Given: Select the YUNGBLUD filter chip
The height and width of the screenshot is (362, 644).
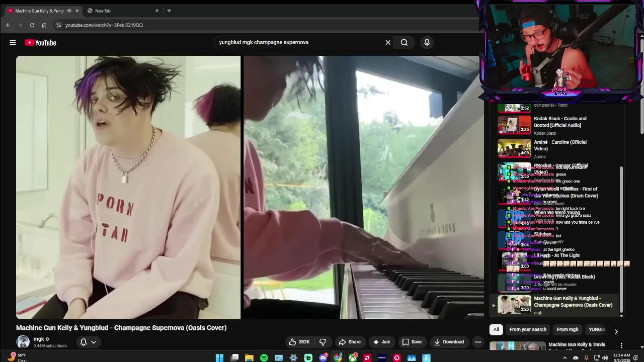Looking at the screenshot, I should (597, 330).
